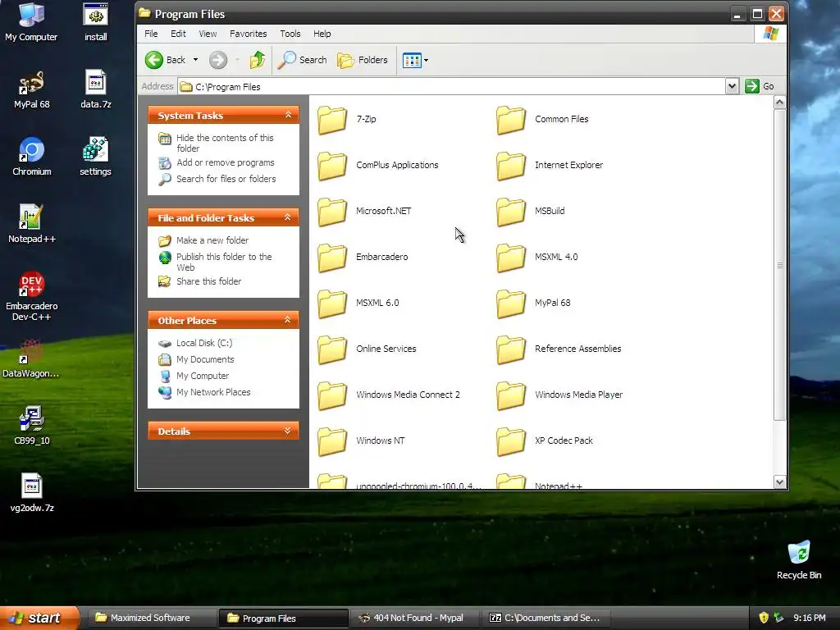Screen dimensions: 840x630
Task: Select the Embarcadero Dev-C++ desktop shortcut
Action: [x=32, y=295]
